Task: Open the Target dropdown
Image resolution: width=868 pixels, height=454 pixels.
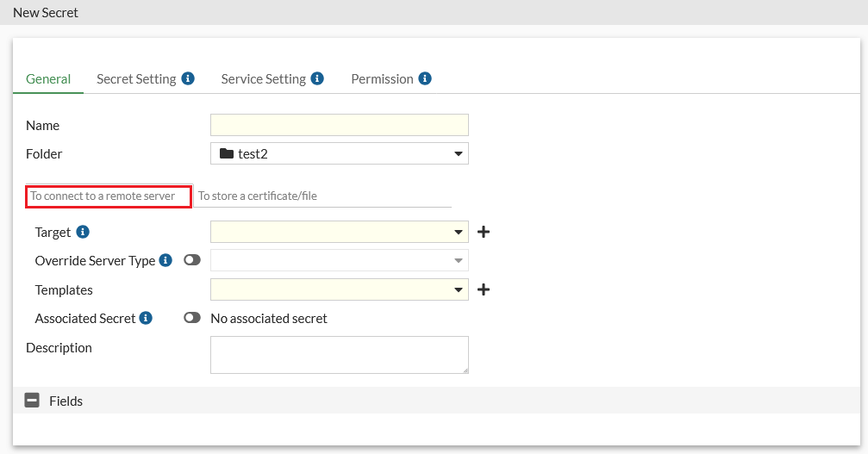Action: click(x=340, y=232)
